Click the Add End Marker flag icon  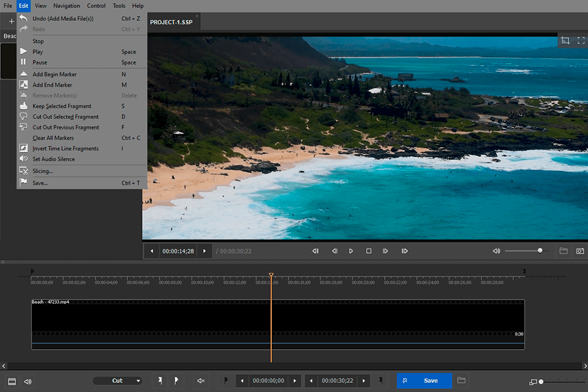coord(176,380)
